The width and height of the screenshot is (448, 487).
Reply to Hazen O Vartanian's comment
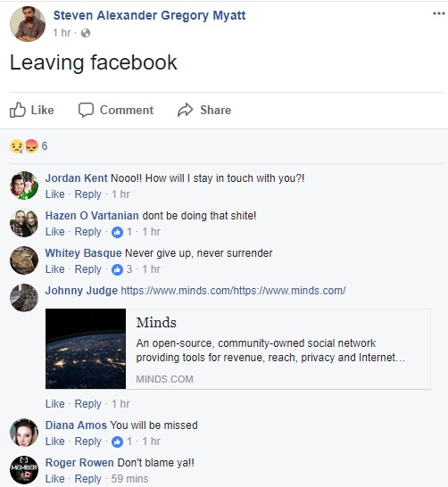(88, 232)
